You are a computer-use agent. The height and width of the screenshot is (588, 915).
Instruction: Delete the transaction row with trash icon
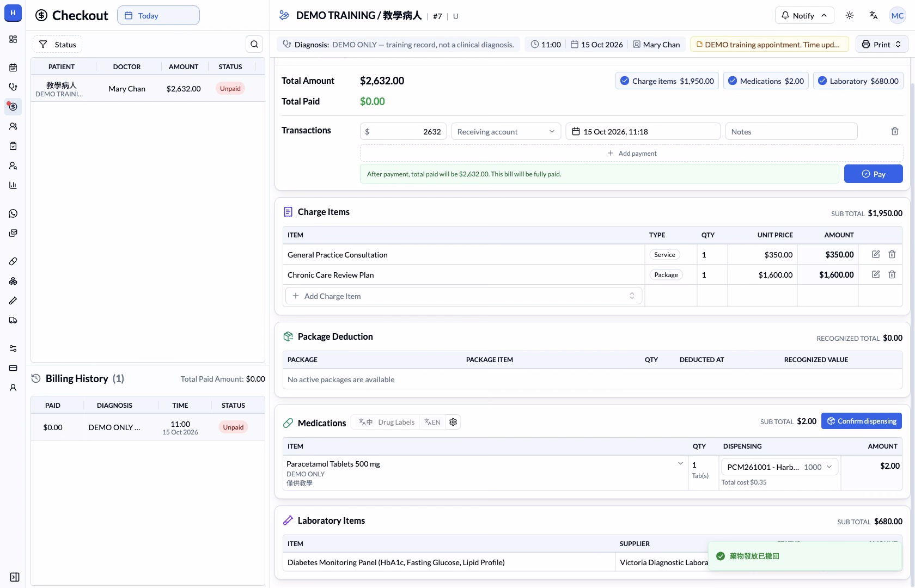pos(895,131)
